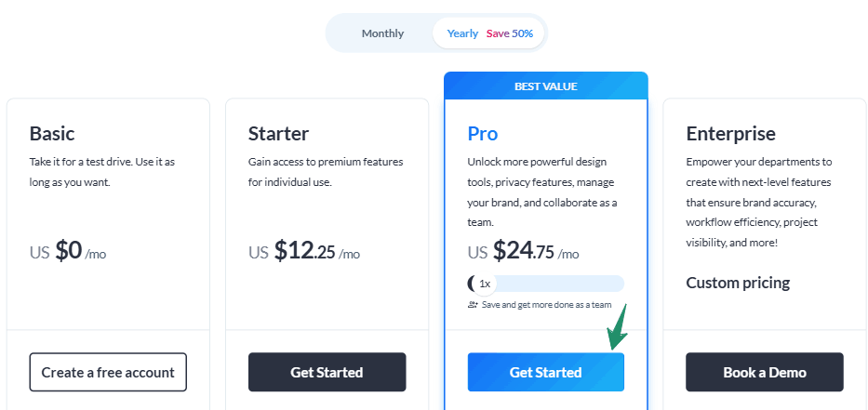868x410 pixels.
Task: Click the US $12.25 /mo Starter price
Action: pos(304,251)
